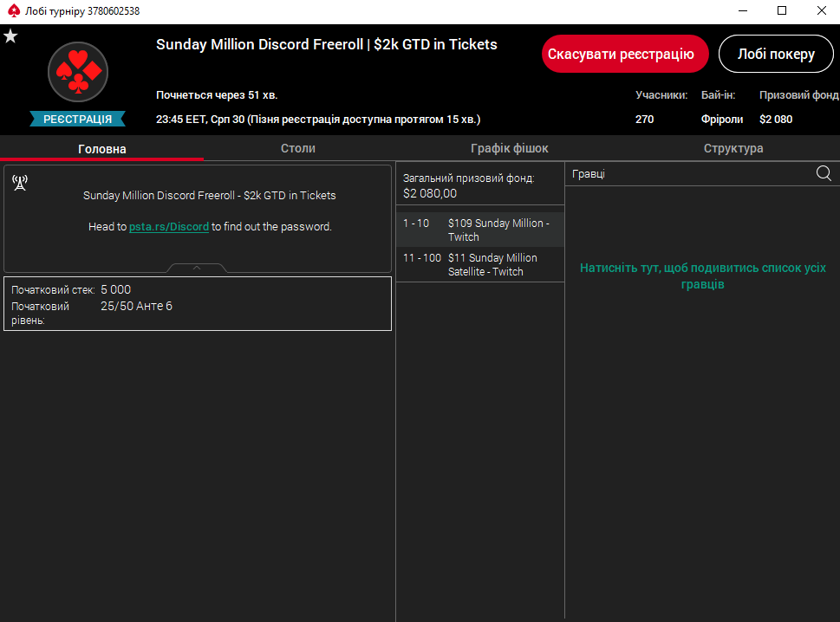840x622 pixels.
Task: Select prize row 1 - 10 Sunday Million
Action: coord(480,230)
